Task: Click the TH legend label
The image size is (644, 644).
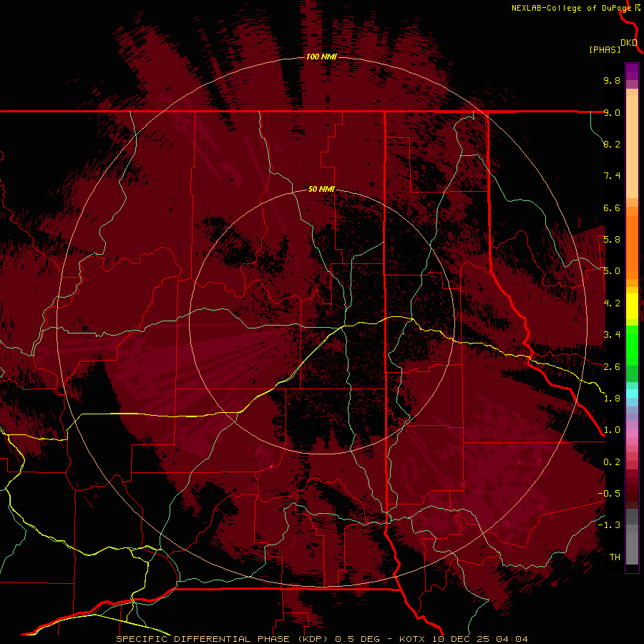Action: pyautogui.click(x=615, y=557)
